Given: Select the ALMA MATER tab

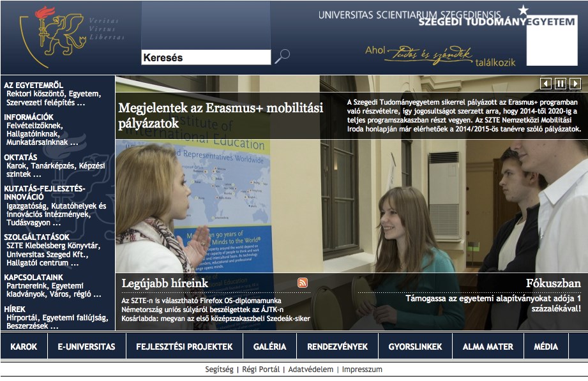Looking at the screenshot, I should pyautogui.click(x=488, y=347).
